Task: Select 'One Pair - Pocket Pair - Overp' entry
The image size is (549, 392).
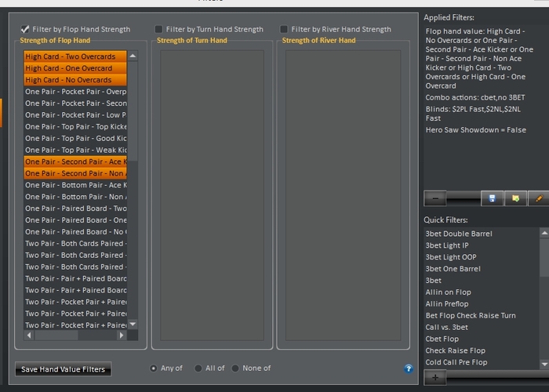Action: coord(75,92)
